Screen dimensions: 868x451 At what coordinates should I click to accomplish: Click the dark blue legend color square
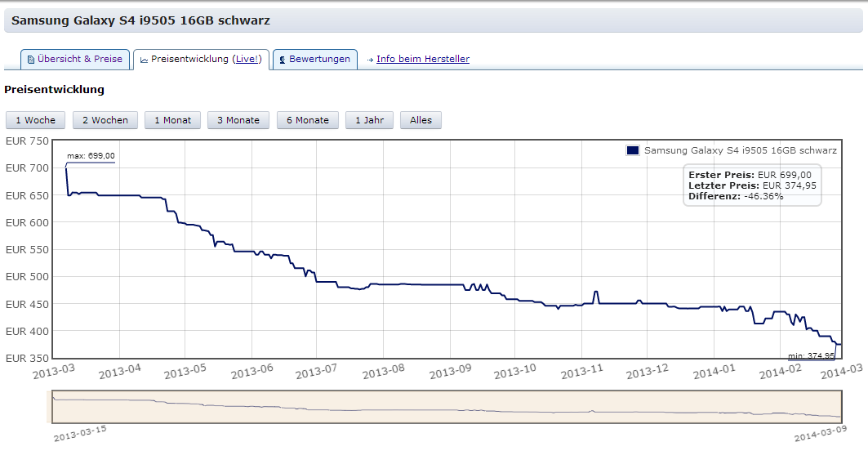tap(632, 150)
